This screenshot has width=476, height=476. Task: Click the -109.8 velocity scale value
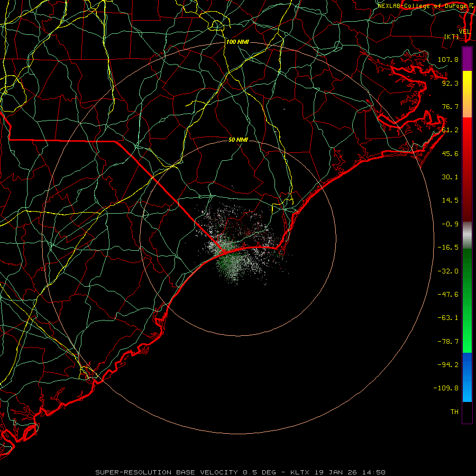pos(446,388)
